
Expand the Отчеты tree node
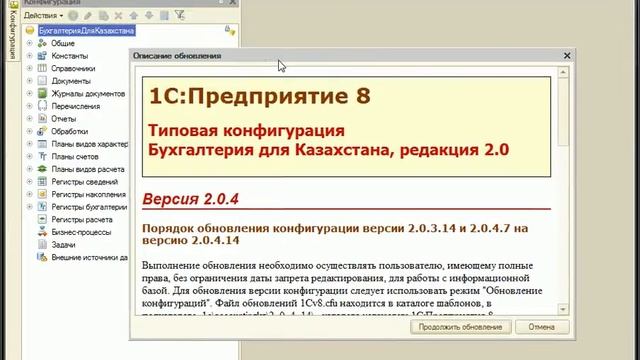tap(29, 118)
